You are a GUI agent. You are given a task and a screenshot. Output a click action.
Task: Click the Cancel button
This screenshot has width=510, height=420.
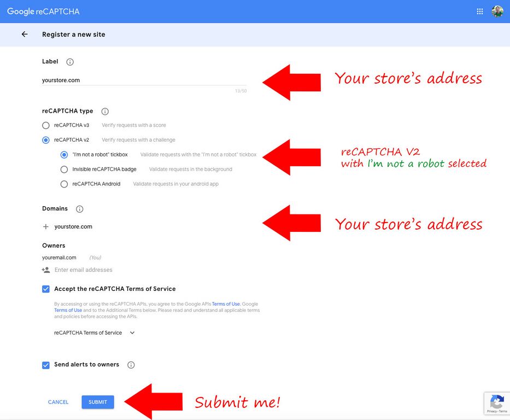point(58,402)
